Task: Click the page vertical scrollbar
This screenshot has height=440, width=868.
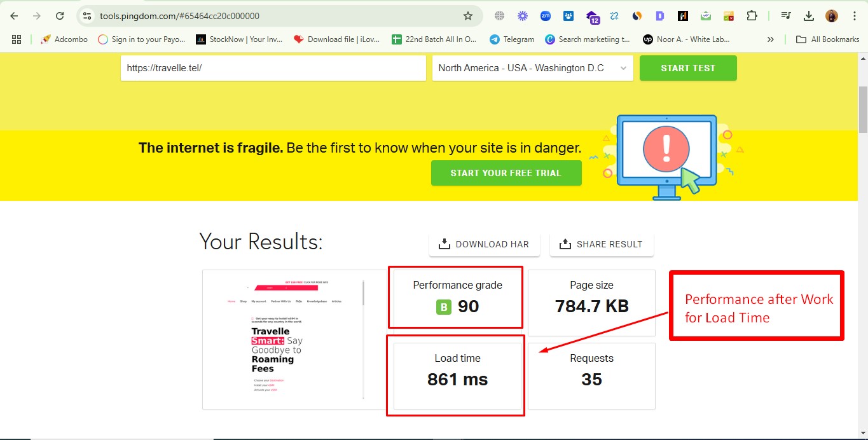Action: (862, 108)
